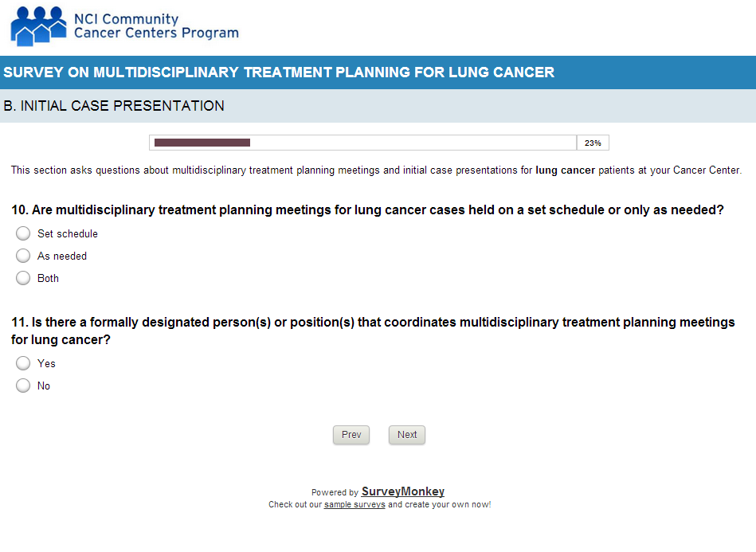Click the survey progress bar
The image size is (756, 552).
coord(362,143)
